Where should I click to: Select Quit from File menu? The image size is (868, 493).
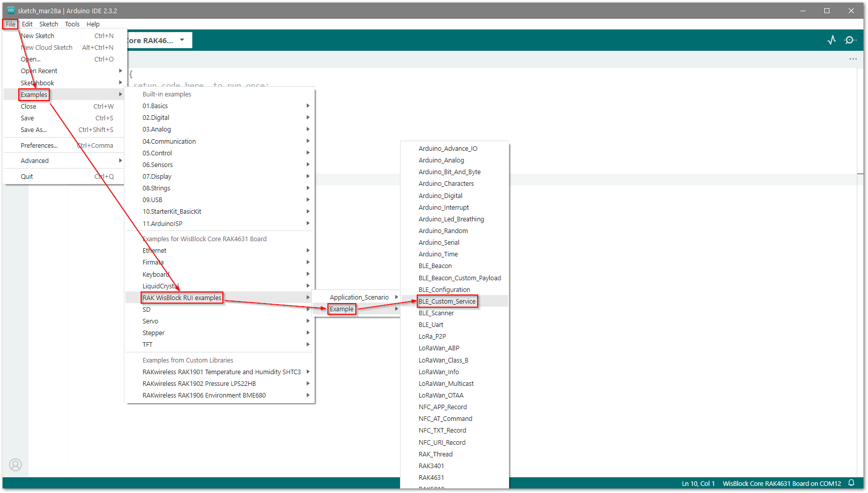(x=64, y=176)
